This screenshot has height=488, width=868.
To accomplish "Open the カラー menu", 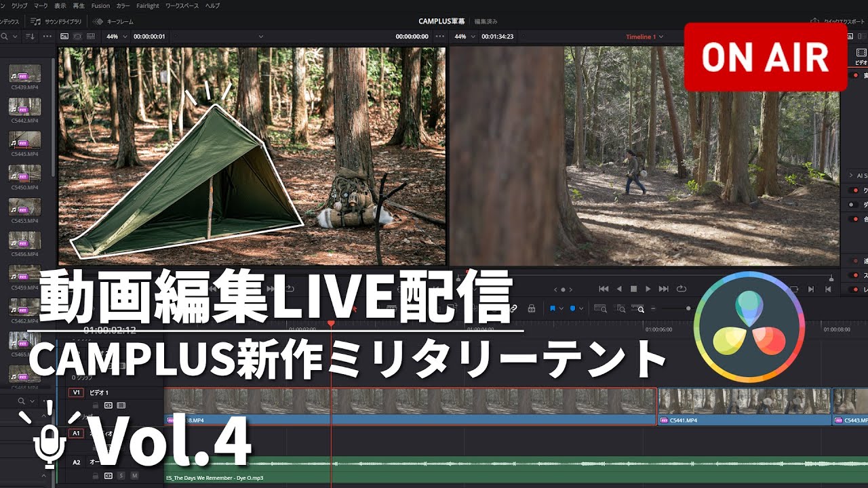I will point(123,5).
